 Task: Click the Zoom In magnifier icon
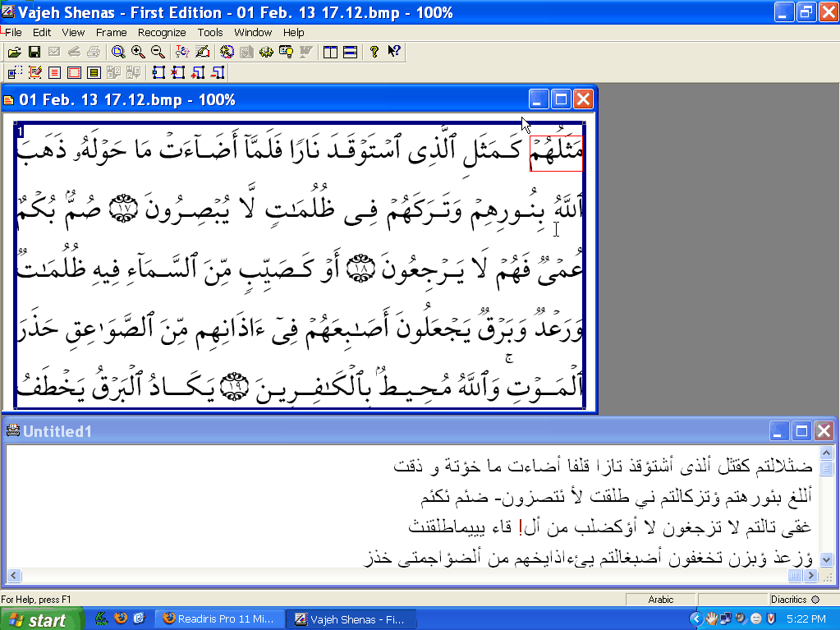tap(138, 52)
